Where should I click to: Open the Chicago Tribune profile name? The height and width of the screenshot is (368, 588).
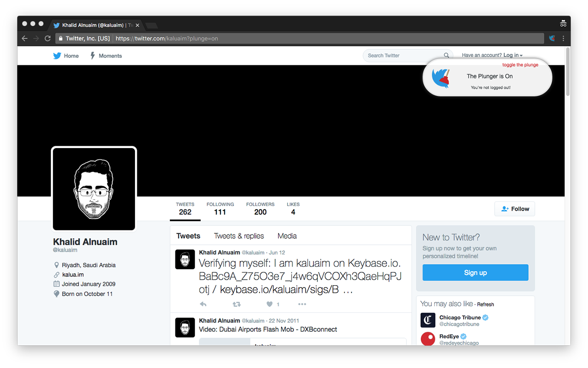[460, 317]
